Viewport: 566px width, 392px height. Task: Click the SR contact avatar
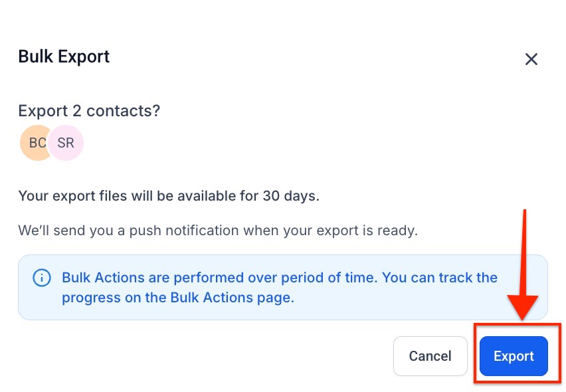point(67,143)
